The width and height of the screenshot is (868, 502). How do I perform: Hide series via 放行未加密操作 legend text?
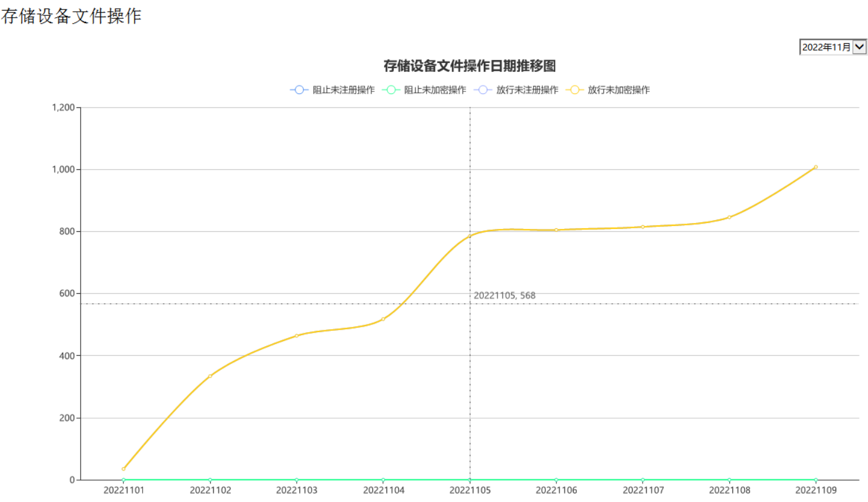point(618,90)
